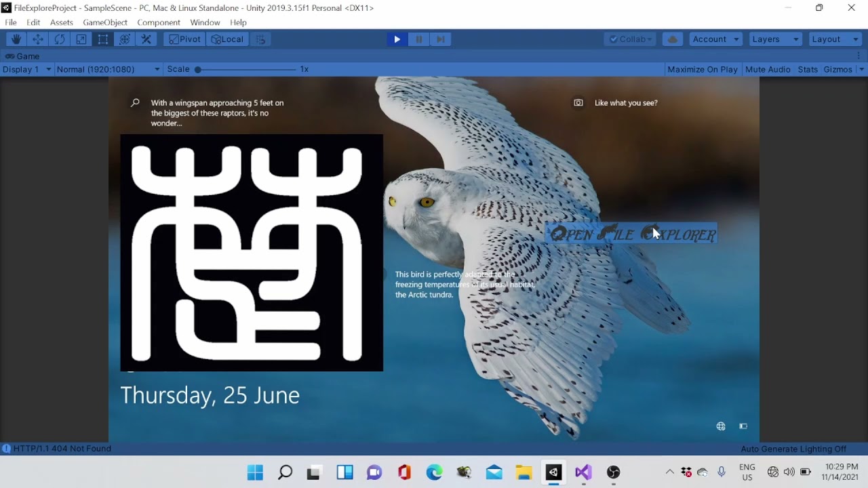This screenshot has width=868, height=488.
Task: Select the Rect Transform tool
Action: [x=103, y=39]
